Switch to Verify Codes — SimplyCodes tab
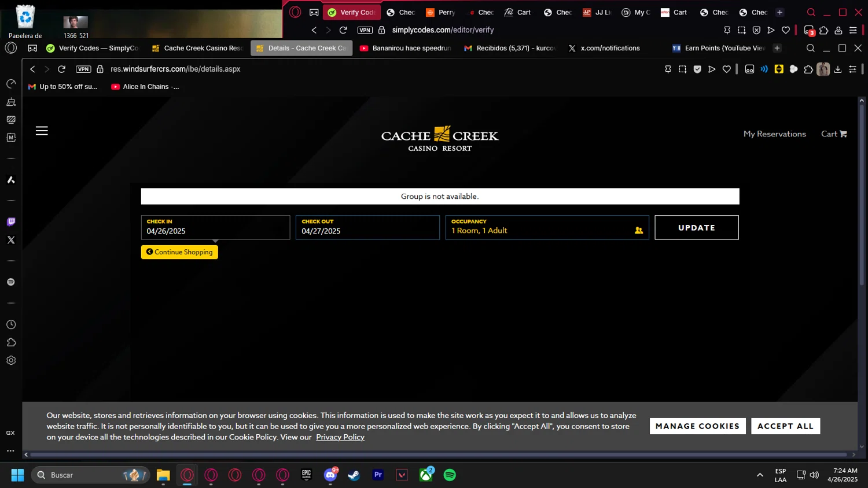Image resolution: width=868 pixels, height=488 pixels. [x=93, y=48]
